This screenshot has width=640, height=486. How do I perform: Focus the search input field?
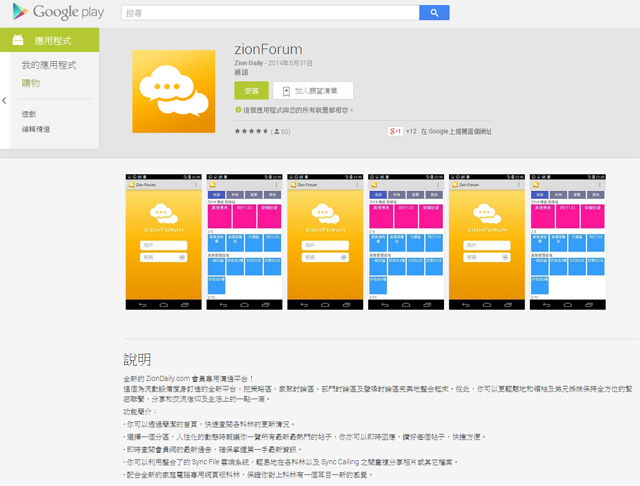click(x=270, y=13)
